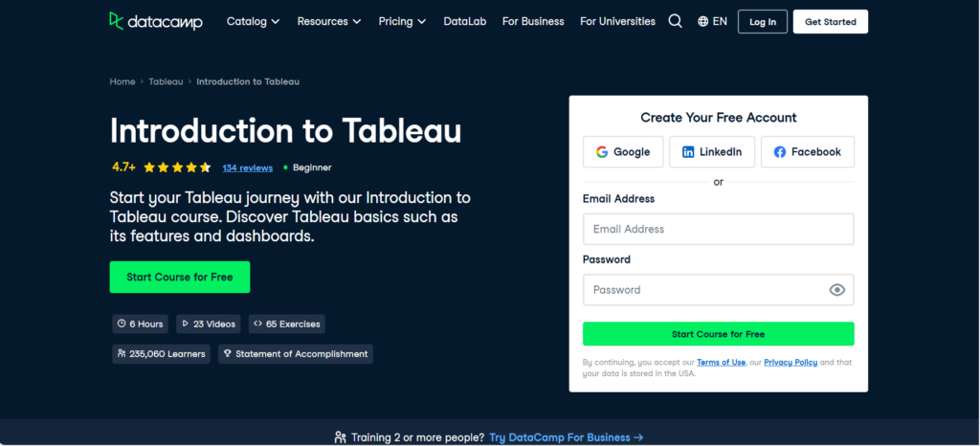
Task: Open DataLab in the navigation bar
Action: coord(465,21)
